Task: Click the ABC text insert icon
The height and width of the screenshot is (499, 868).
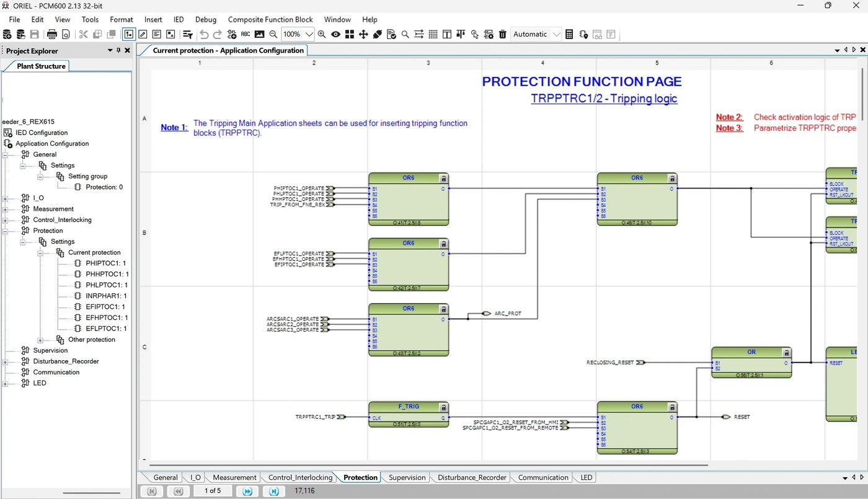Action: coord(246,34)
